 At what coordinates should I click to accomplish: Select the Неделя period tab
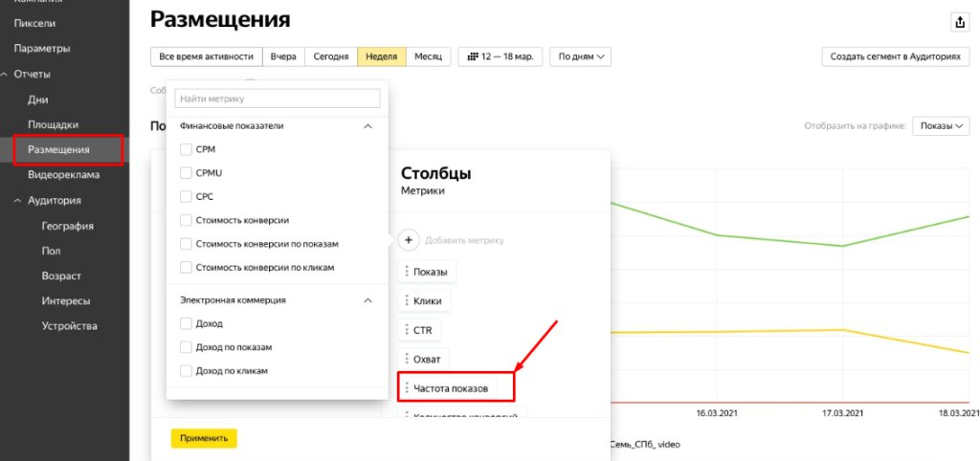(381, 56)
